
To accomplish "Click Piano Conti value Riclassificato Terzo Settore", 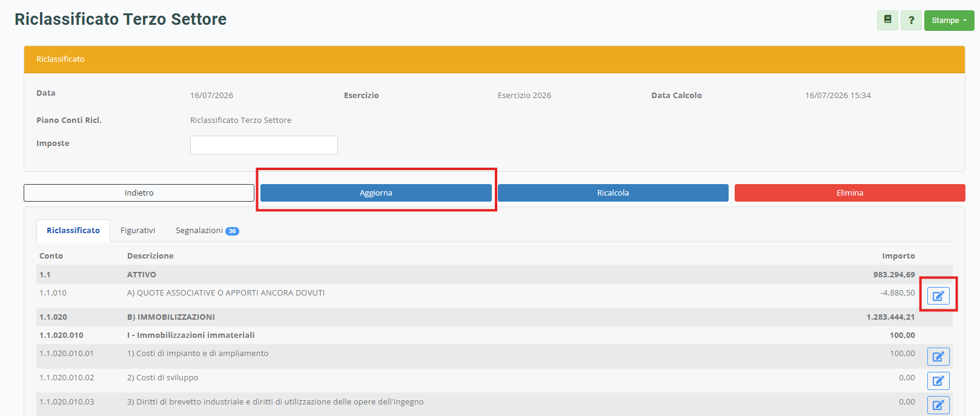I will coord(240,121).
